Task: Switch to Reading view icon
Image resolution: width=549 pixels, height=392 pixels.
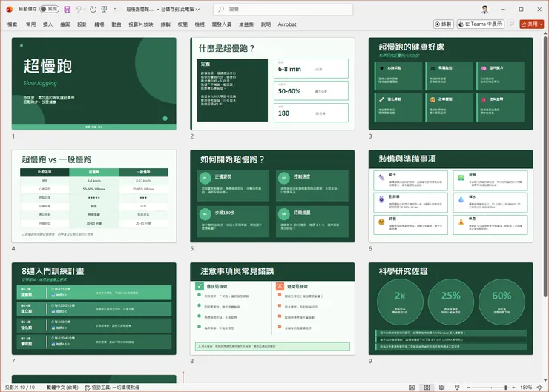Action: pos(442,388)
